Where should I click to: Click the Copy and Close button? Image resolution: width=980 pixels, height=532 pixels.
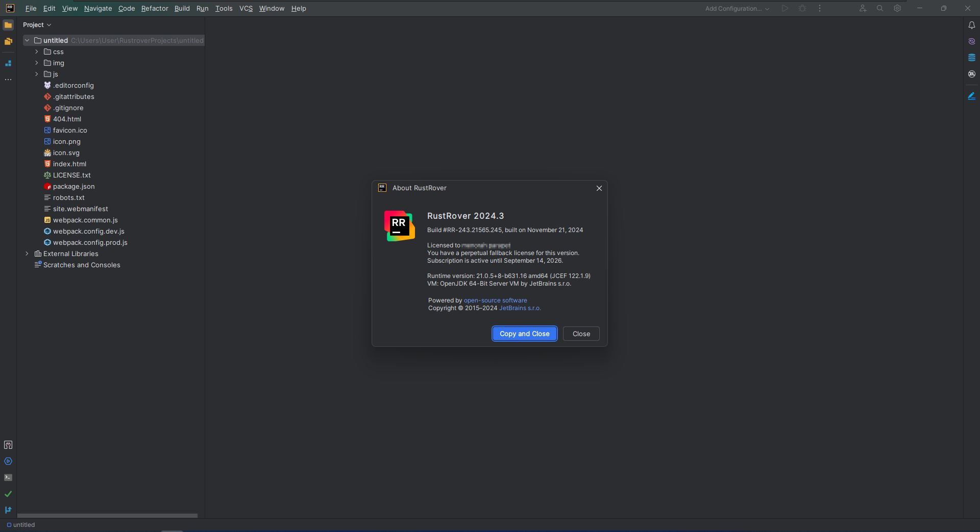[525, 334]
